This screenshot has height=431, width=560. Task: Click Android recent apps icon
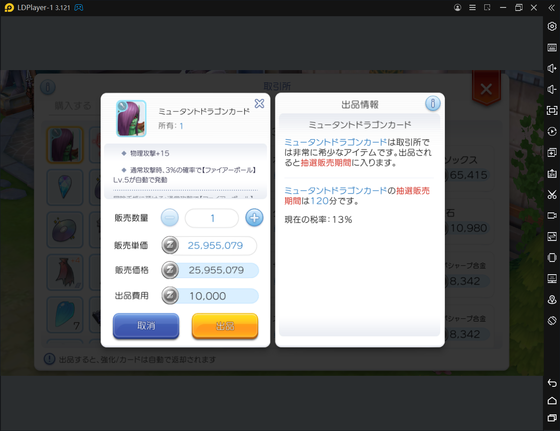552,418
